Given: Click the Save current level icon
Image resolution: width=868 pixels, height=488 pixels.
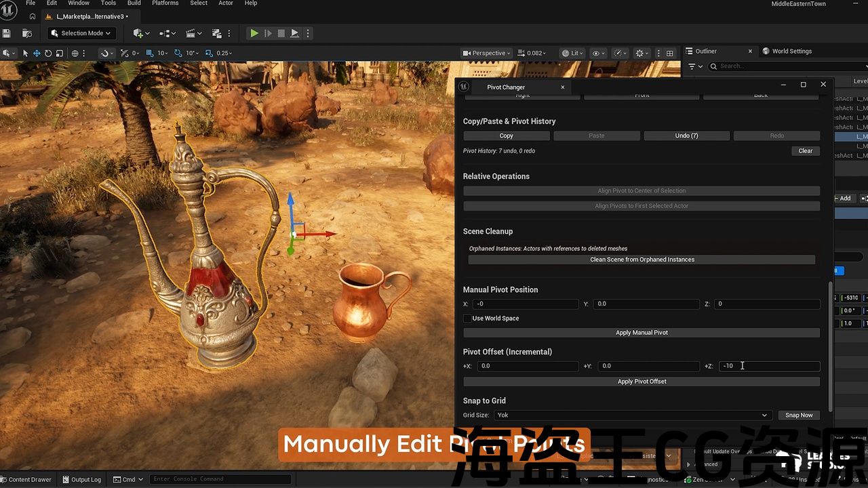Looking at the screenshot, I should tap(7, 33).
